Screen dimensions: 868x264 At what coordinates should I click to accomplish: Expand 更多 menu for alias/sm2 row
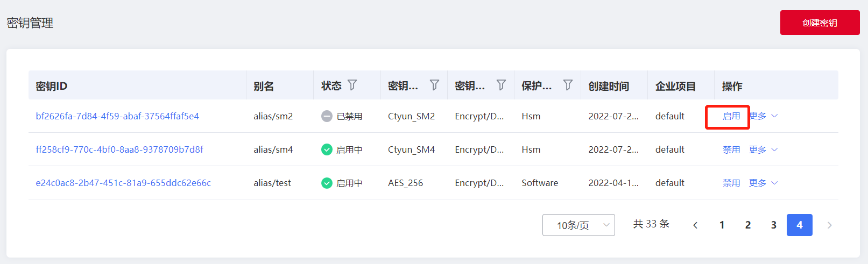pos(764,116)
